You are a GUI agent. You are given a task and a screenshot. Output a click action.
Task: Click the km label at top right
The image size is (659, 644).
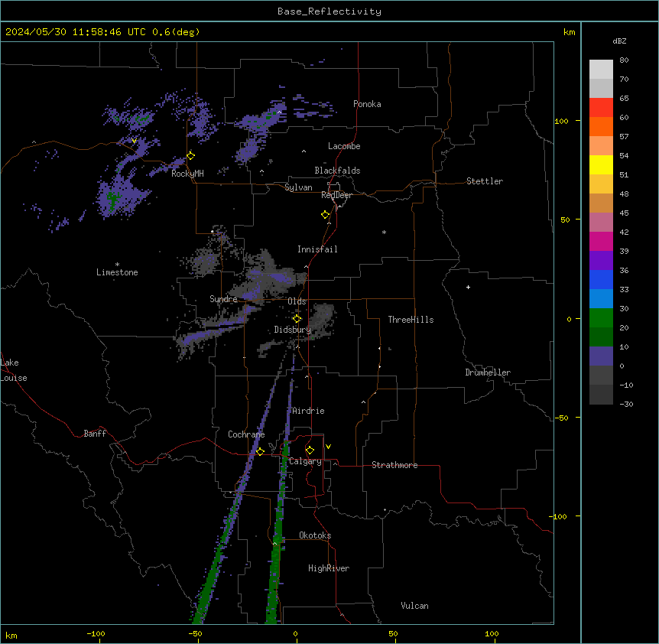pyautogui.click(x=569, y=32)
